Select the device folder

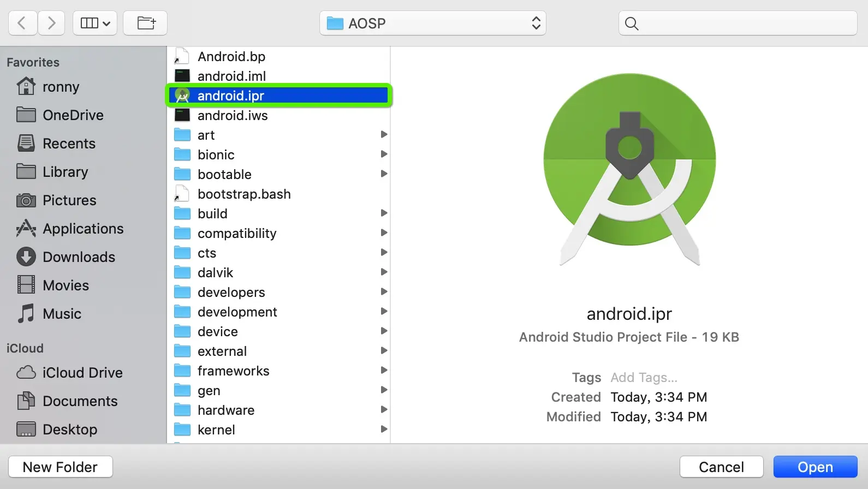coord(278,331)
